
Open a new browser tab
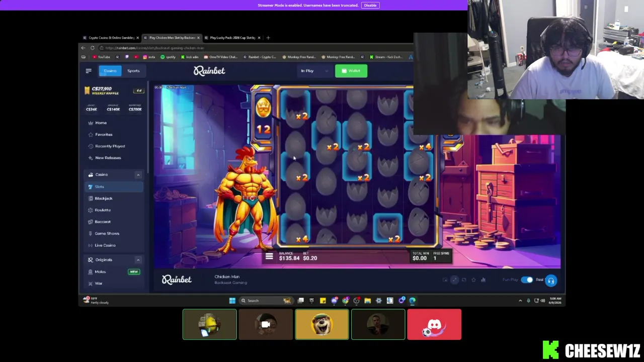click(268, 38)
